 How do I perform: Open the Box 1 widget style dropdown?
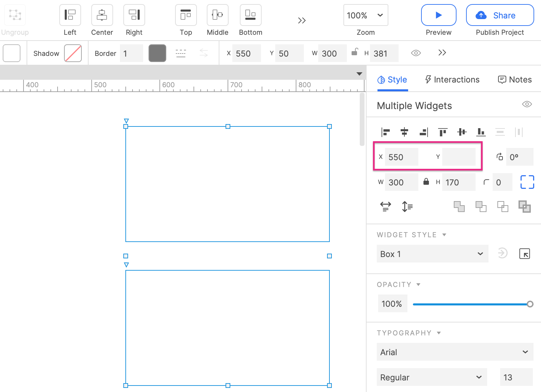pos(432,254)
